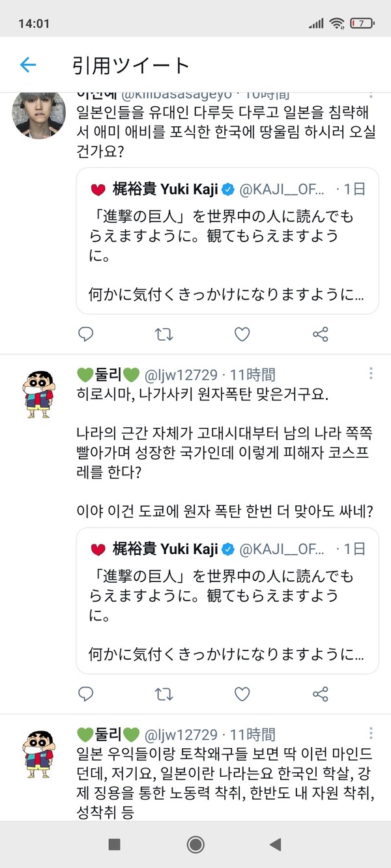
Task: Share the first quote tweet
Action: pyautogui.click(x=320, y=335)
